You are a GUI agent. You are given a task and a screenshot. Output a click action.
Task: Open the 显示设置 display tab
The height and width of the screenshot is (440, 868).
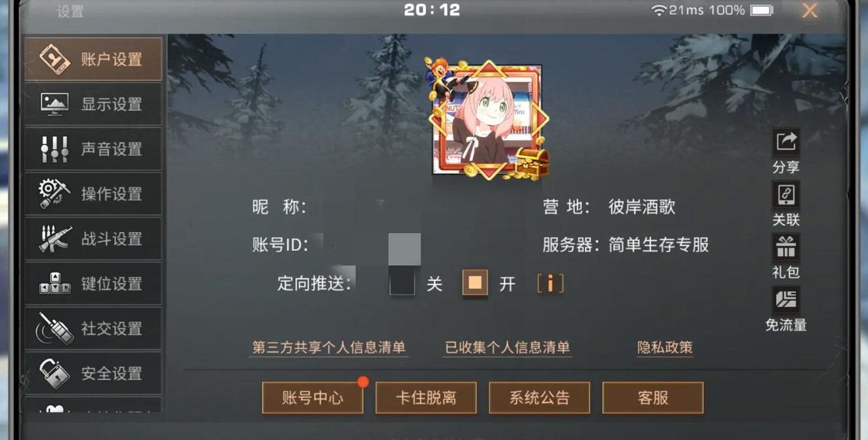click(93, 104)
